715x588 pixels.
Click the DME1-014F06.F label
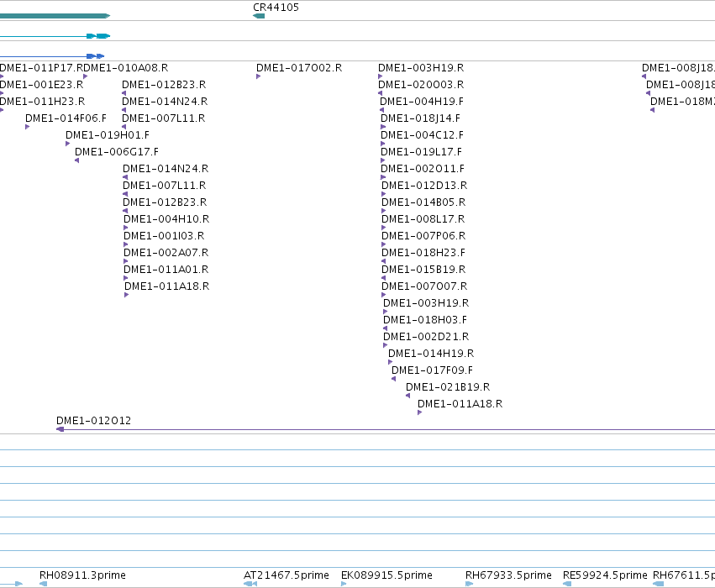tap(66, 118)
